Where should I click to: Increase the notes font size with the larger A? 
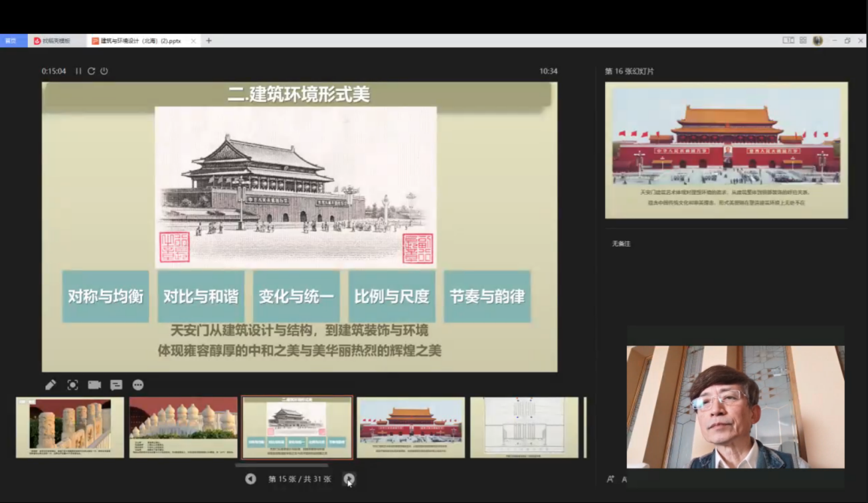click(610, 479)
